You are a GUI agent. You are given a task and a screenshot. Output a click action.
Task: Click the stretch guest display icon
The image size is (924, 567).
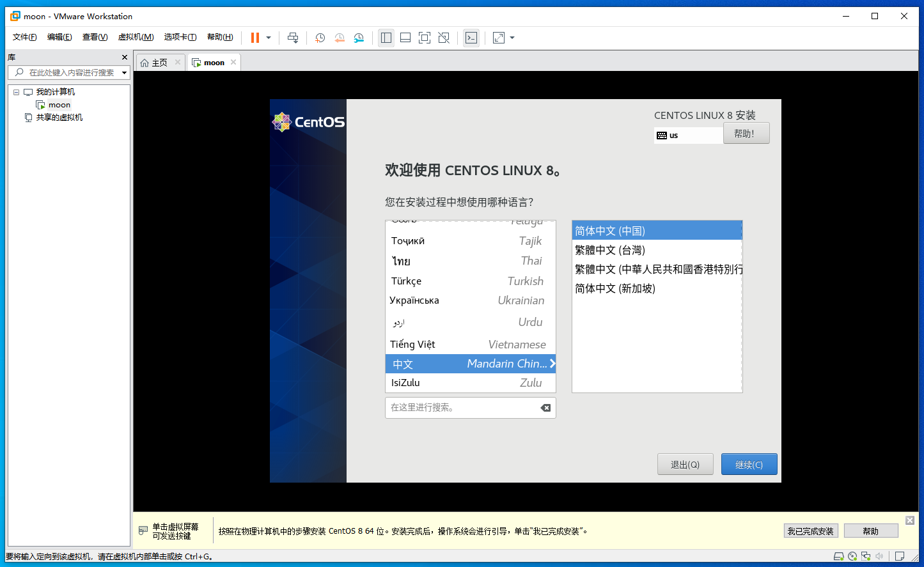point(499,38)
